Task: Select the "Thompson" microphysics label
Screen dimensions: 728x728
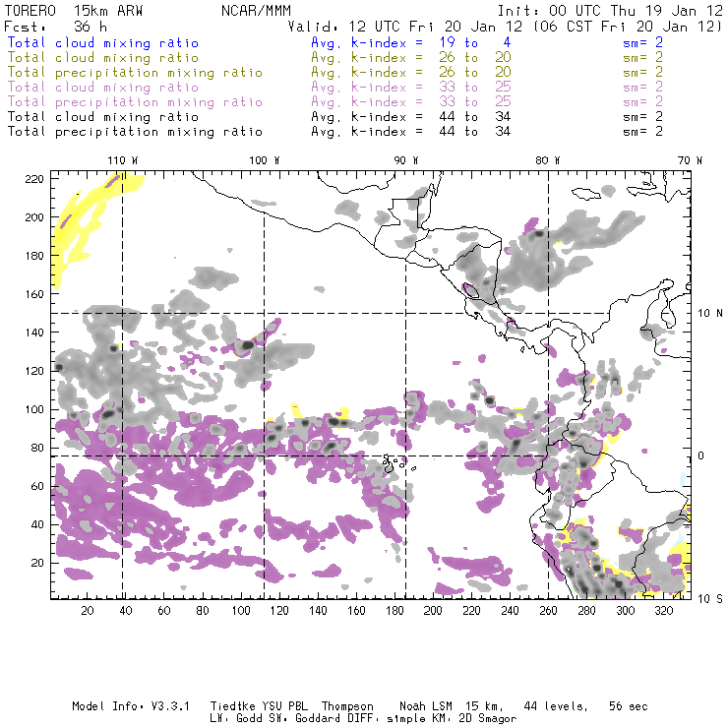Action: (347, 706)
